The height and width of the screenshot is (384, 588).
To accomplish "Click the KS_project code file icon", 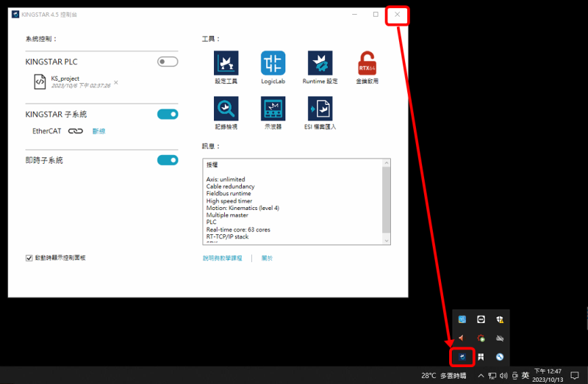I will tap(40, 81).
